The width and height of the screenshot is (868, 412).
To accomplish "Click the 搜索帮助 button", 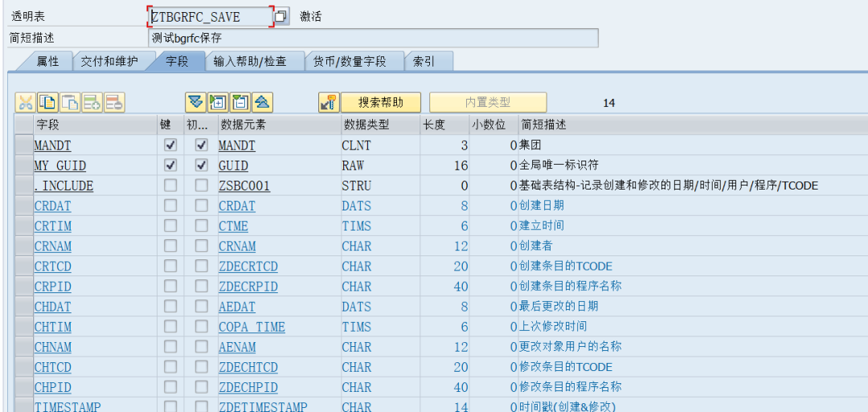I will (x=381, y=102).
